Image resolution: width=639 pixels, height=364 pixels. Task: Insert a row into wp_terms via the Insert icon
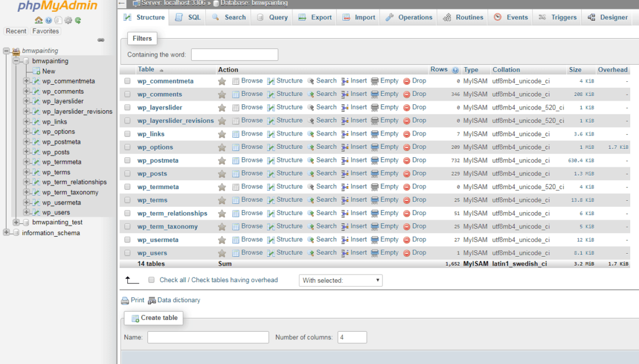pyautogui.click(x=354, y=200)
